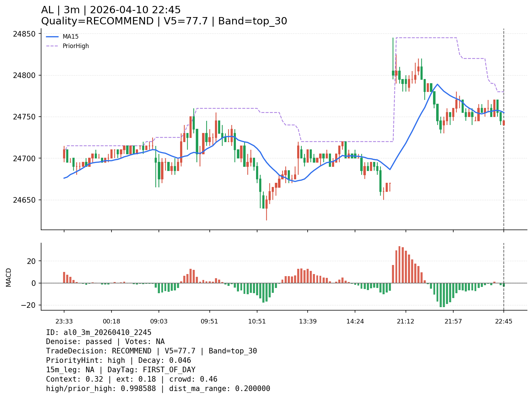Click the 24750 y-axis tick label
532x398 pixels.
tap(24, 117)
